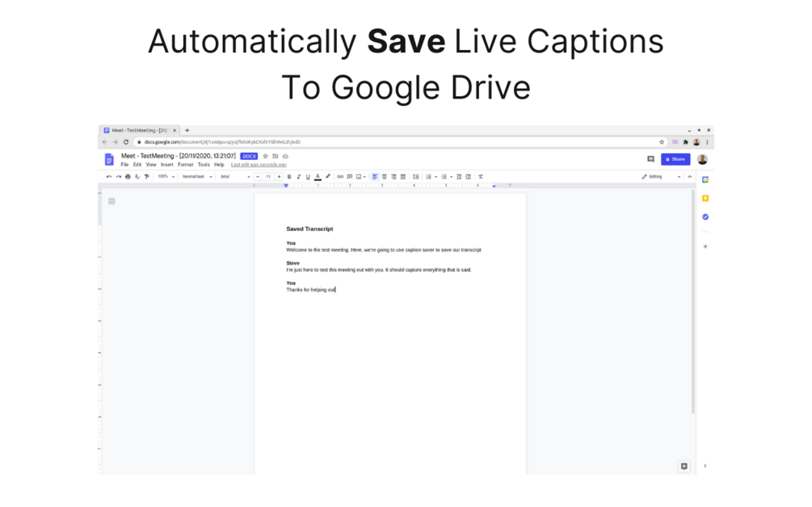Decrease indent of the paragraph
Image resolution: width=812 pixels, height=507 pixels.
(459, 177)
